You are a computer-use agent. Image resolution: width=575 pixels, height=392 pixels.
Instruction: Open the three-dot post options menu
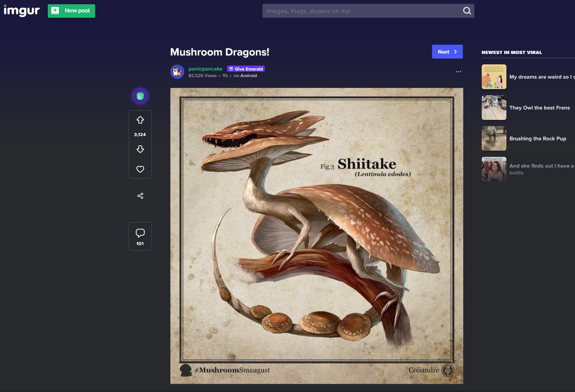coord(458,72)
